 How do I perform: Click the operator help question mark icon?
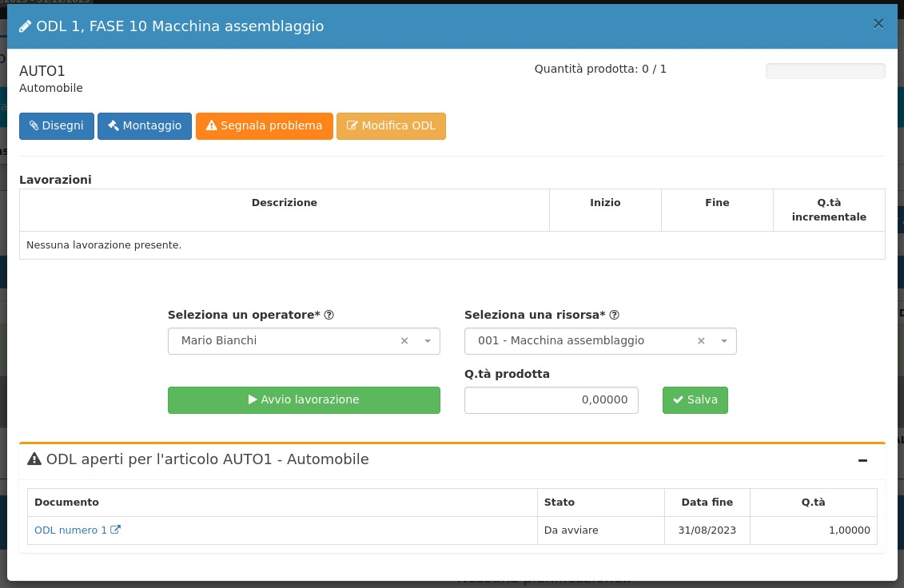[x=329, y=315]
